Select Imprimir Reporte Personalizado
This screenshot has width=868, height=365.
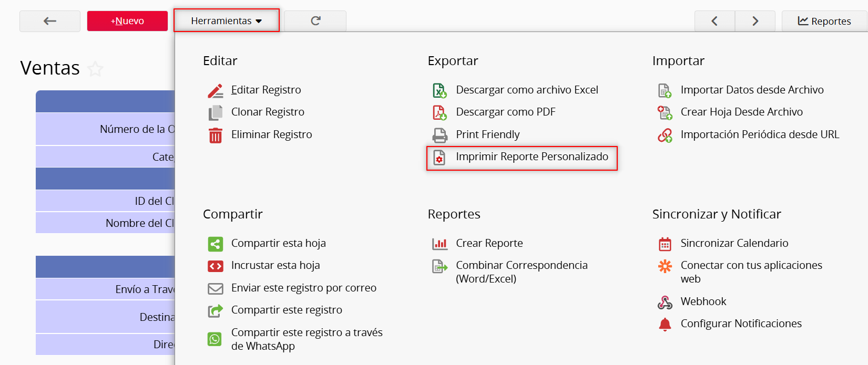tap(532, 157)
